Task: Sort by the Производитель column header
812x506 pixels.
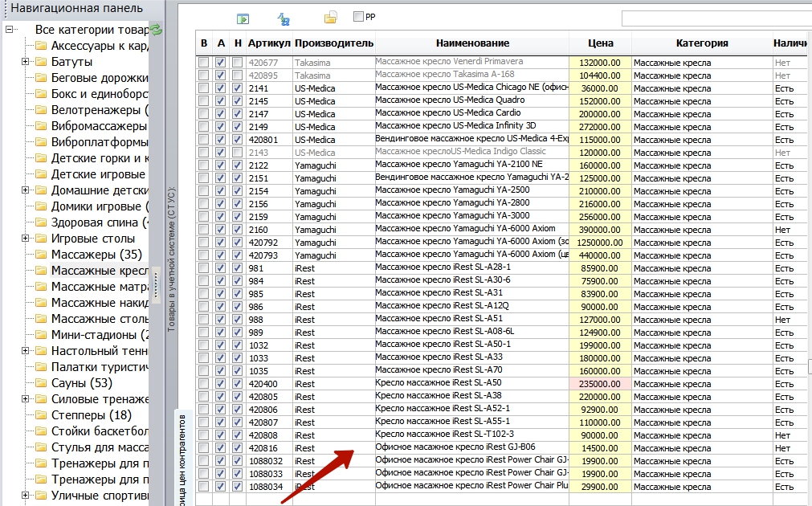Action: tap(334, 43)
